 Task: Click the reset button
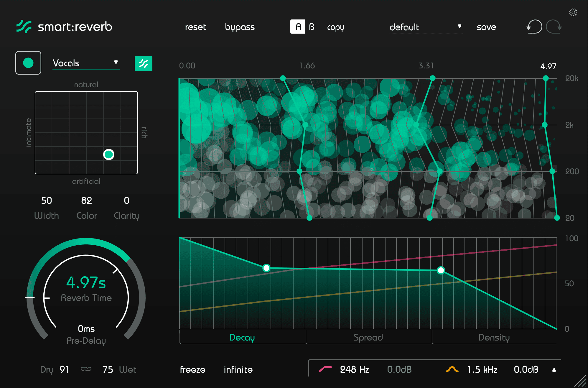195,27
